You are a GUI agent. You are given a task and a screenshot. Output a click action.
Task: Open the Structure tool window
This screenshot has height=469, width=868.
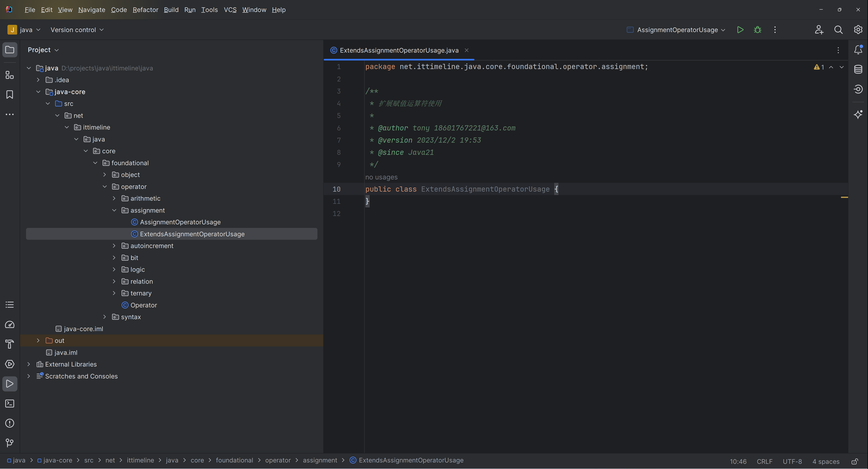pyautogui.click(x=10, y=75)
